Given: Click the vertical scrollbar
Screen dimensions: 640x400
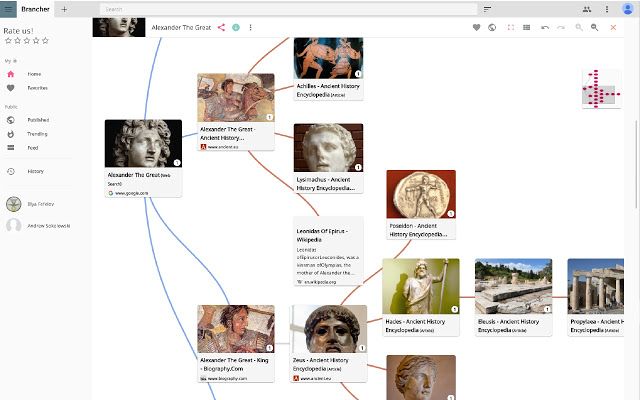Looking at the screenshot, I should [636, 163].
